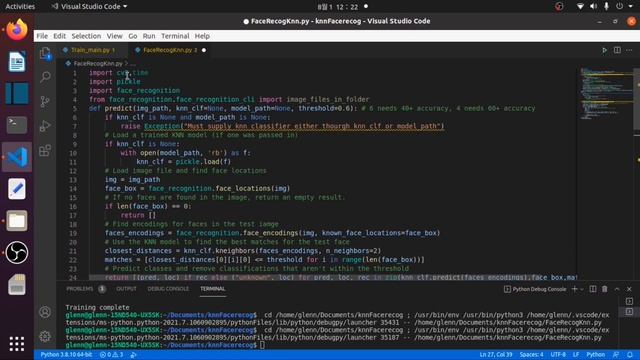
Task: Switch to FaceRecogKnn.py editor tab
Action: click(x=170, y=50)
